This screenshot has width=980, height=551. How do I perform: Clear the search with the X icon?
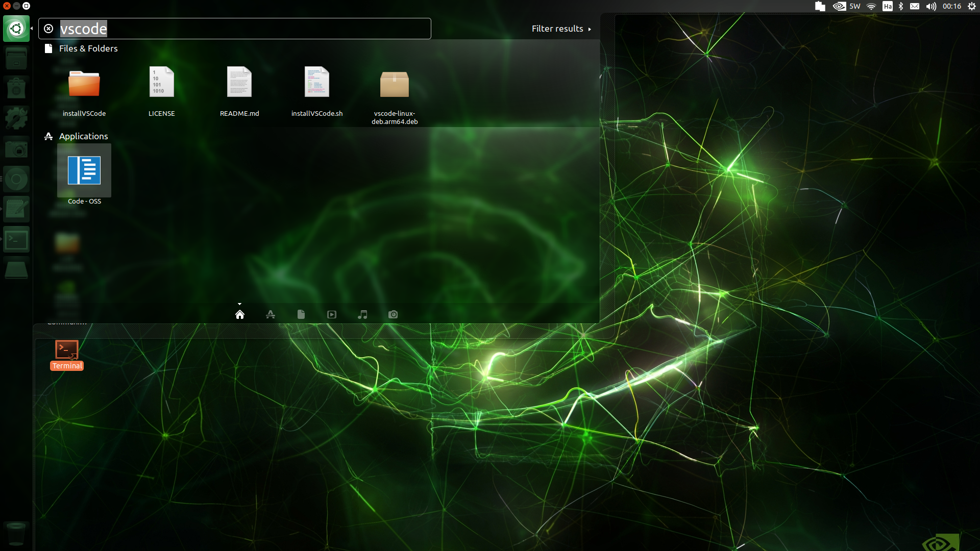48,29
